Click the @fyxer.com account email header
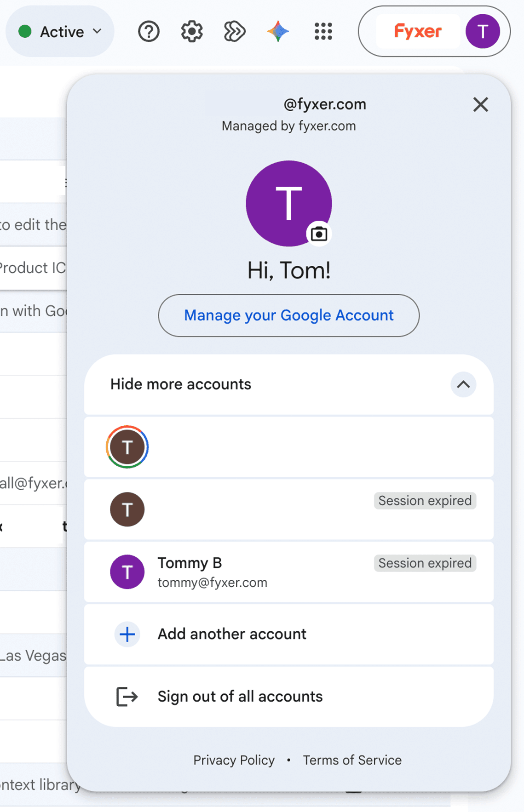Screen dimensions: 524x812 point(325,104)
